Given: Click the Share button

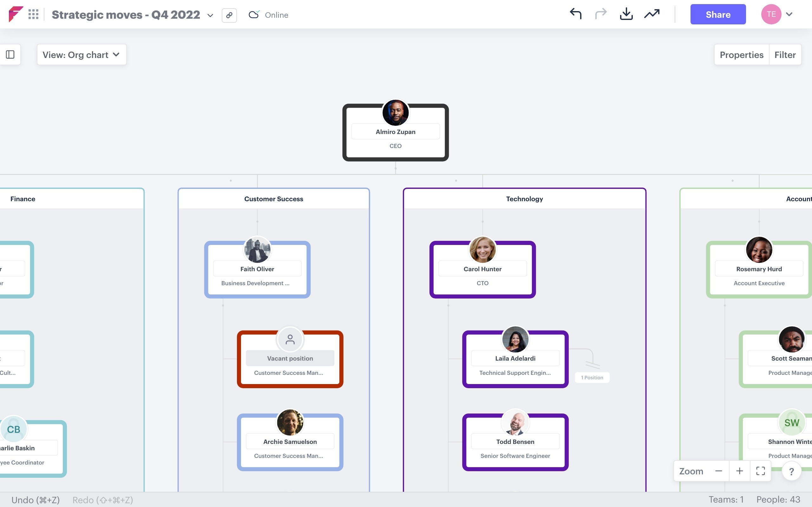Looking at the screenshot, I should coord(718,14).
